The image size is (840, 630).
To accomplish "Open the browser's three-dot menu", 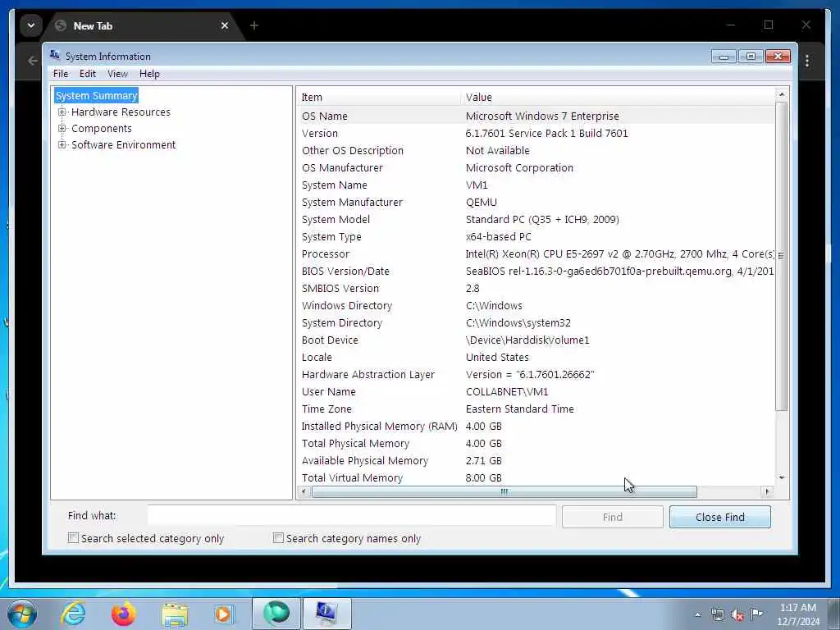I will (x=807, y=61).
